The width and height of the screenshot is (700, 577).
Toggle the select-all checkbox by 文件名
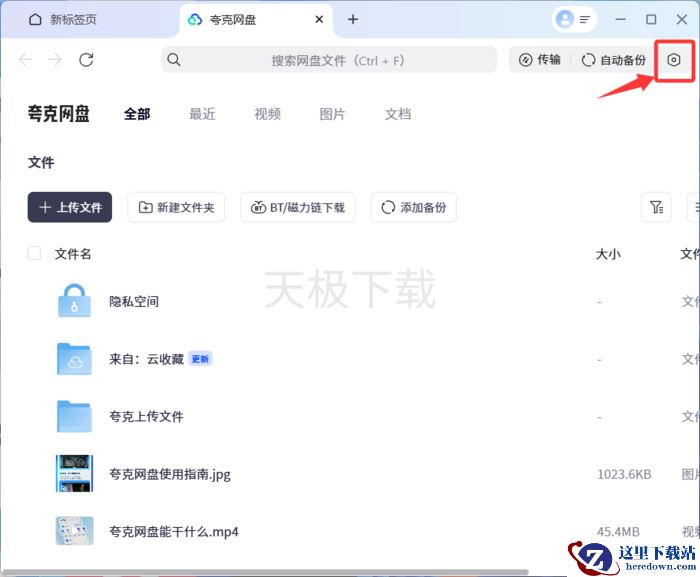[34, 253]
